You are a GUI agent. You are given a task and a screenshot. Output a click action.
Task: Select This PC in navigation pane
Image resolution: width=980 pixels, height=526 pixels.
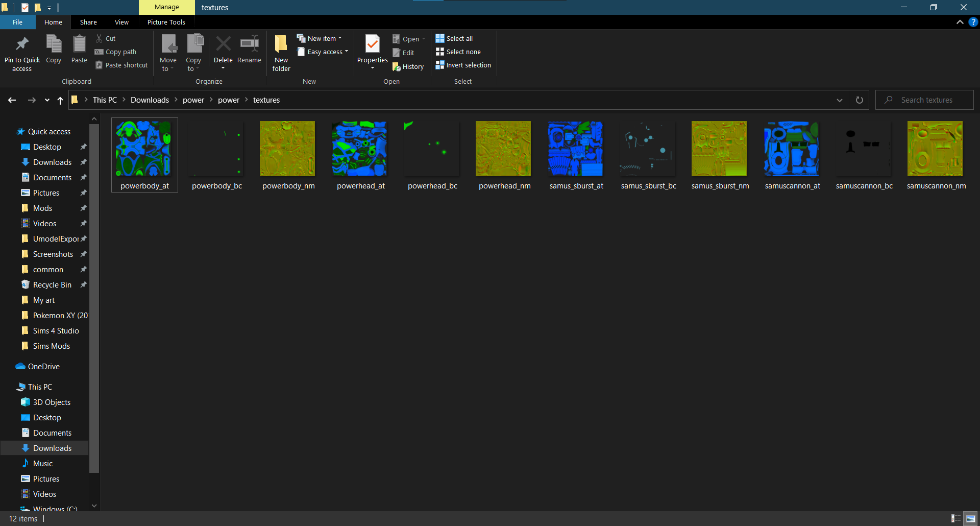pos(40,387)
